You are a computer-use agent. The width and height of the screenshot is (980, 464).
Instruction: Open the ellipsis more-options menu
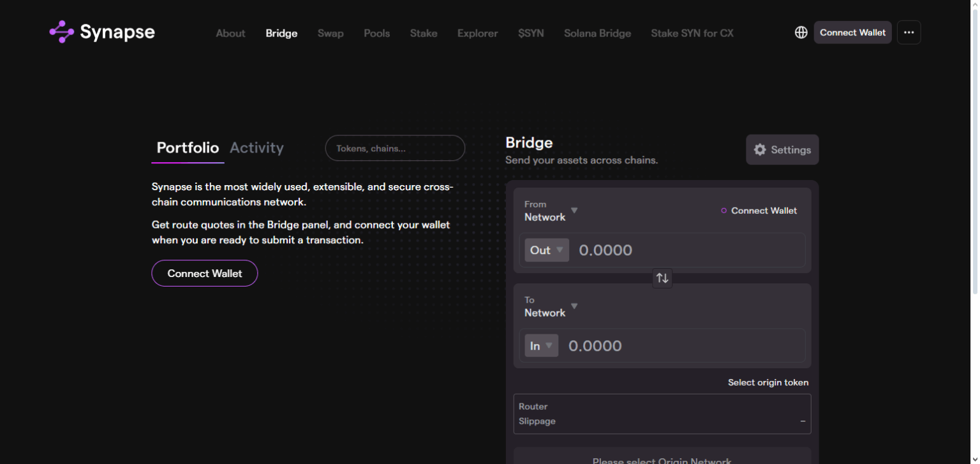point(909,31)
